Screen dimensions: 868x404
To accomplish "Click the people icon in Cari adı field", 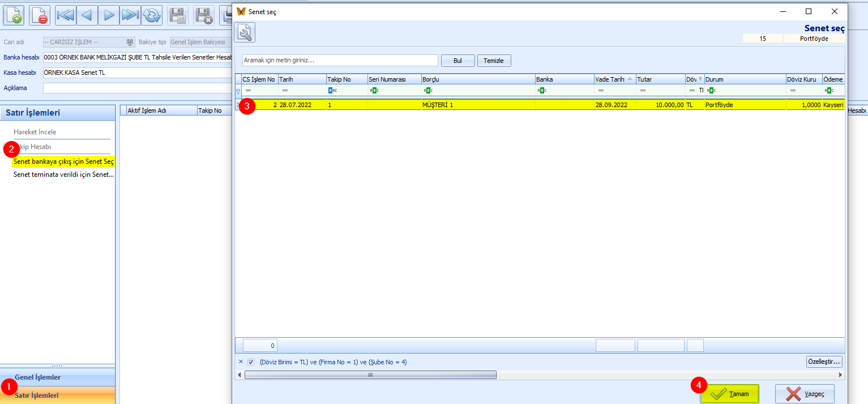I will [130, 42].
